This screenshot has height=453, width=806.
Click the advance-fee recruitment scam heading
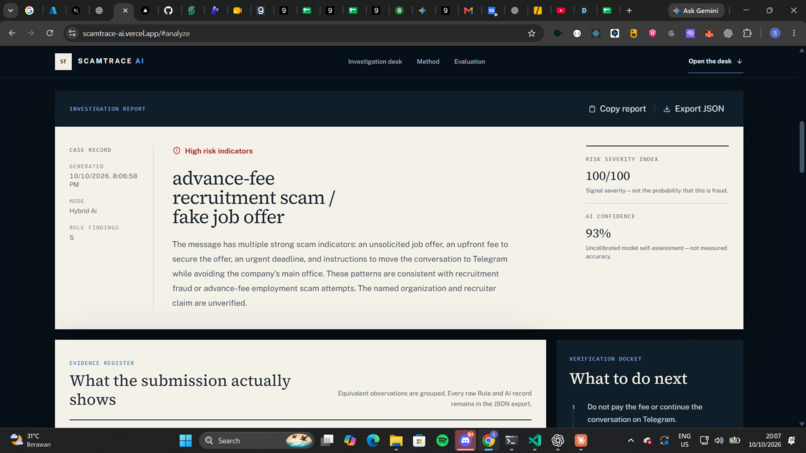tap(253, 197)
